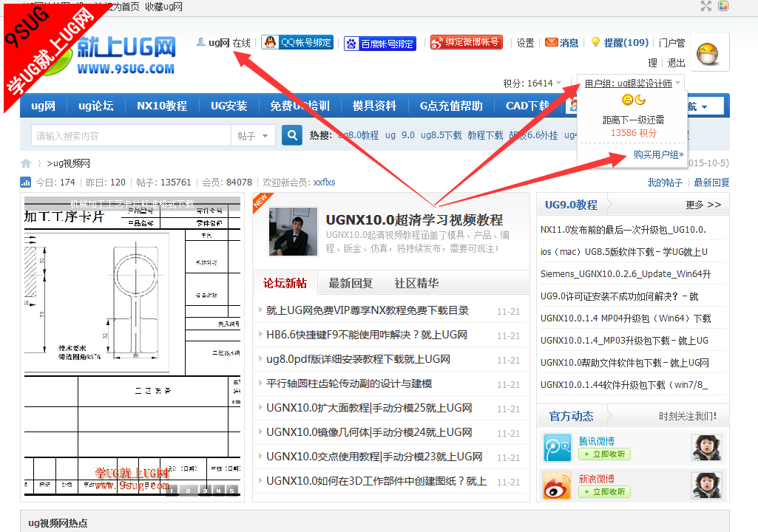
Task: Open the 模具资料 navigation item
Action: tap(374, 106)
